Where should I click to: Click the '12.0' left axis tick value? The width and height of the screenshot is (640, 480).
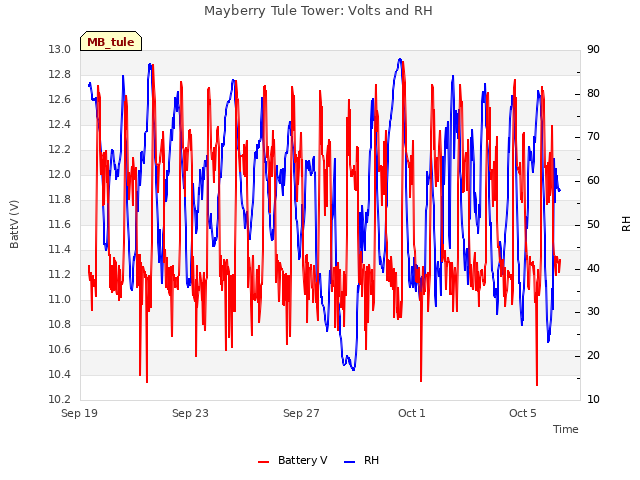[x=60, y=175]
